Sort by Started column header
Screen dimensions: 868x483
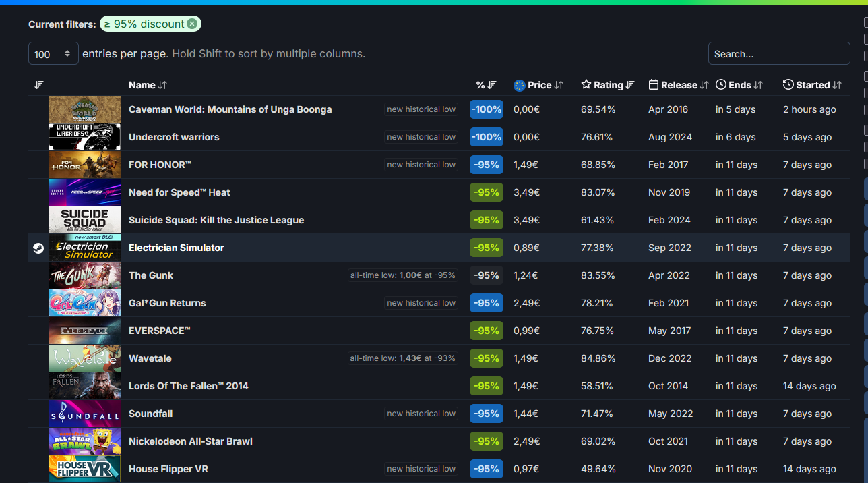tap(812, 85)
